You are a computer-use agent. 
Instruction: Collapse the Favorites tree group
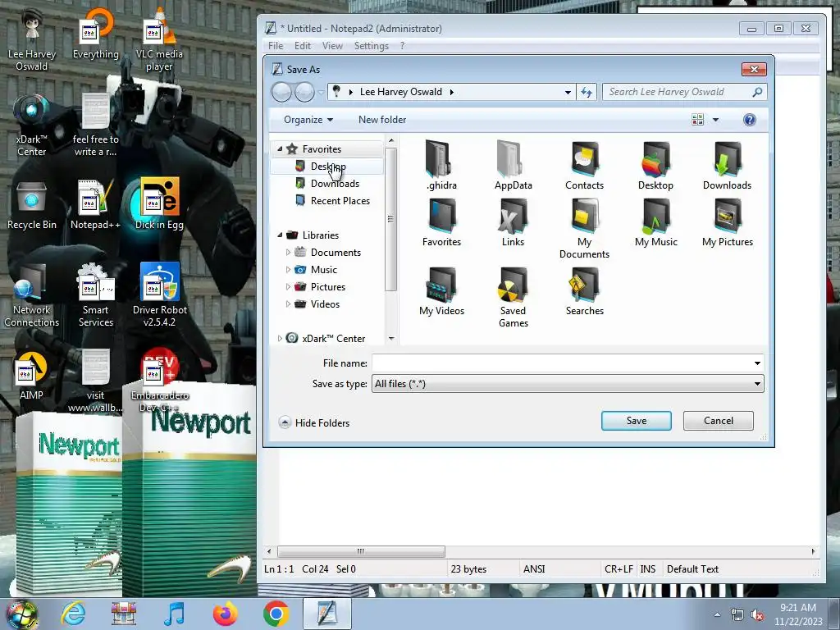pyautogui.click(x=280, y=149)
